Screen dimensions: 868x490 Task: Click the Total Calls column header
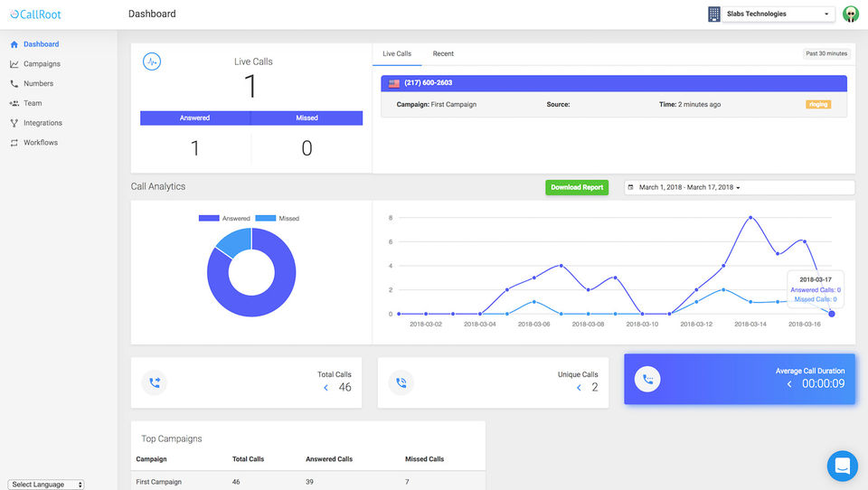pyautogui.click(x=248, y=459)
